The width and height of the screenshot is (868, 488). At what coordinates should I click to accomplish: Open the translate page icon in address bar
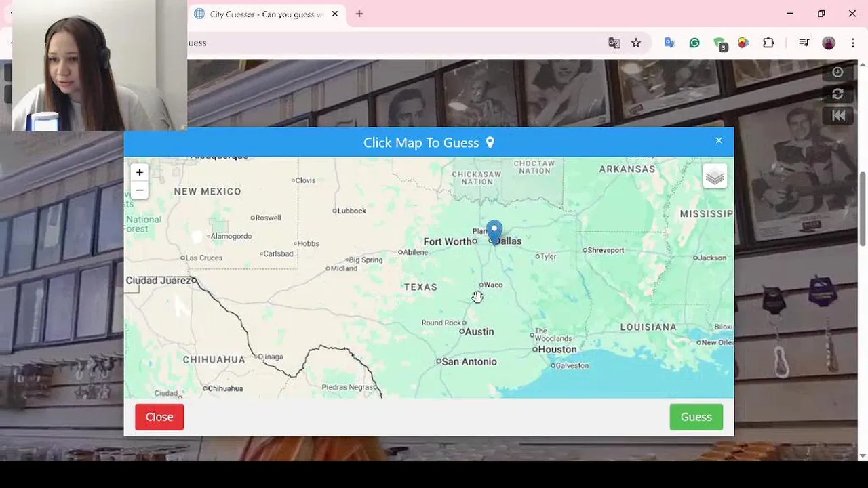point(614,43)
